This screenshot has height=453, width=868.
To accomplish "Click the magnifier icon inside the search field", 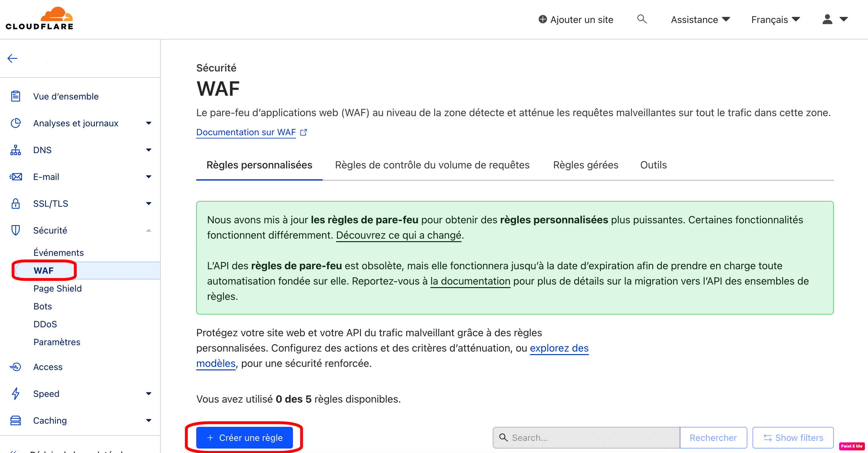I will (504, 437).
